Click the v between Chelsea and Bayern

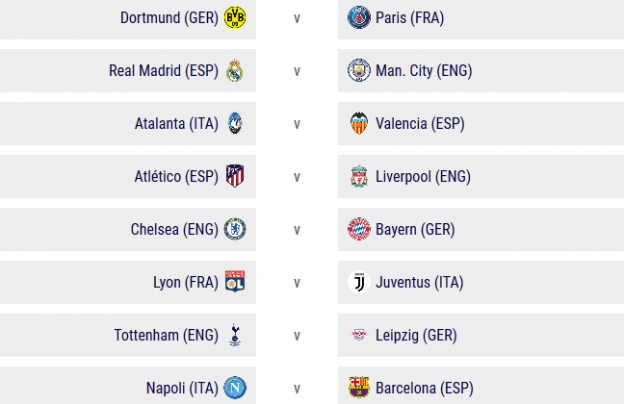297,230
